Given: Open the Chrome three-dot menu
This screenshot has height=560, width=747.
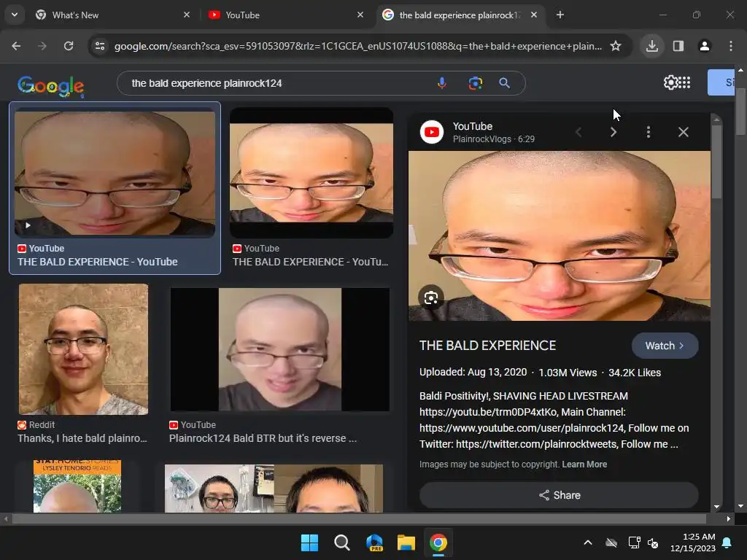Looking at the screenshot, I should pyautogui.click(x=731, y=46).
